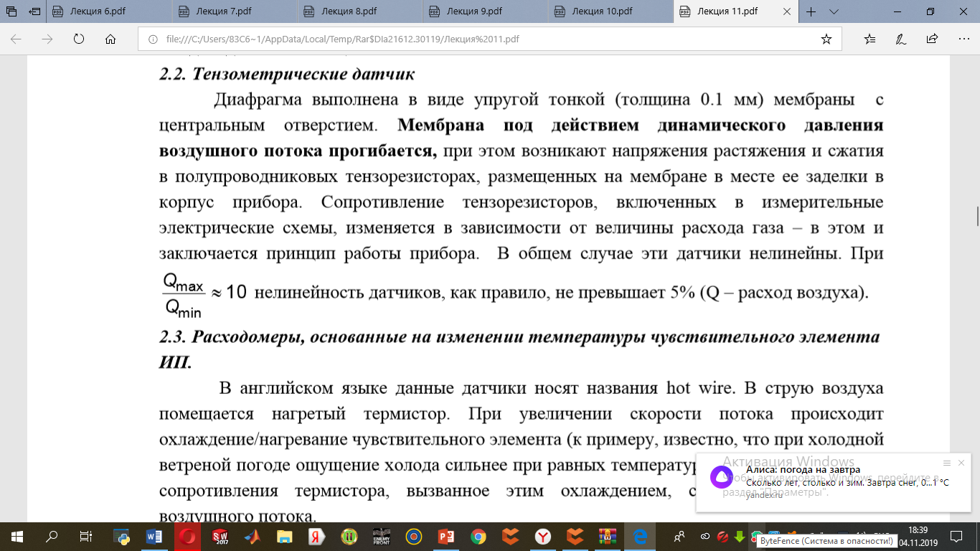Share this page
The image size is (980, 551).
[932, 39]
